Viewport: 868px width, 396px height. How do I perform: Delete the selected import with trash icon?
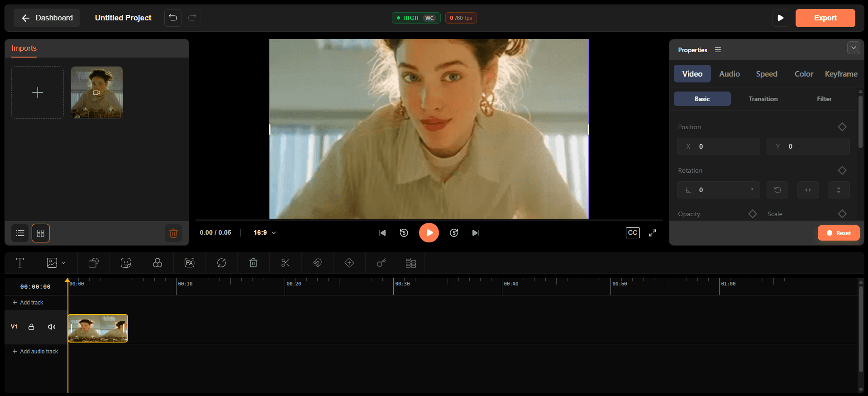[173, 233]
